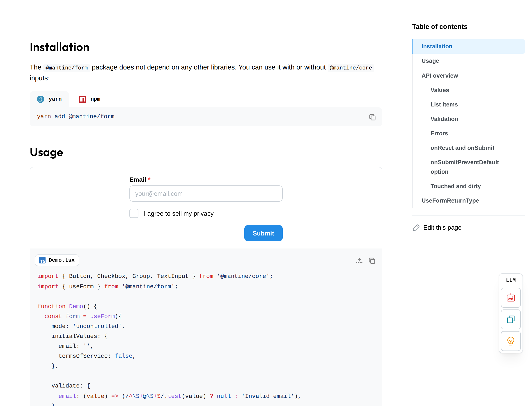This screenshot has width=532, height=406.
Task: Check the privacy agreement checkbox
Action: [x=134, y=213]
